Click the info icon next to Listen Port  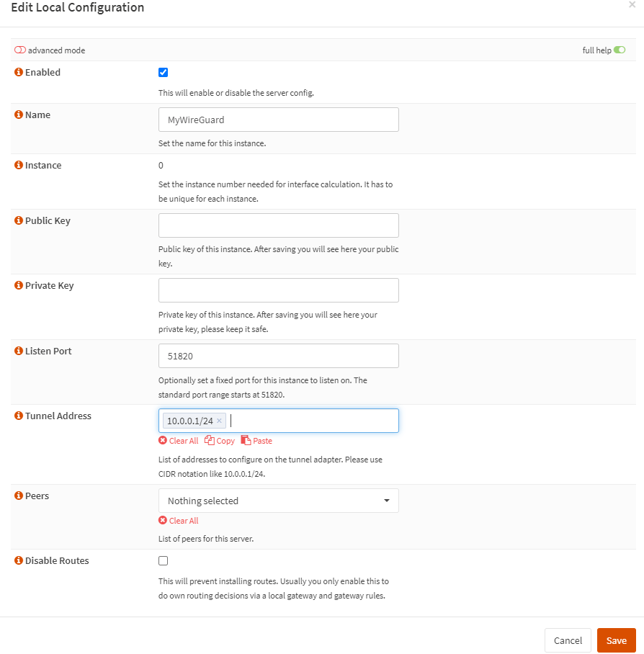point(19,351)
